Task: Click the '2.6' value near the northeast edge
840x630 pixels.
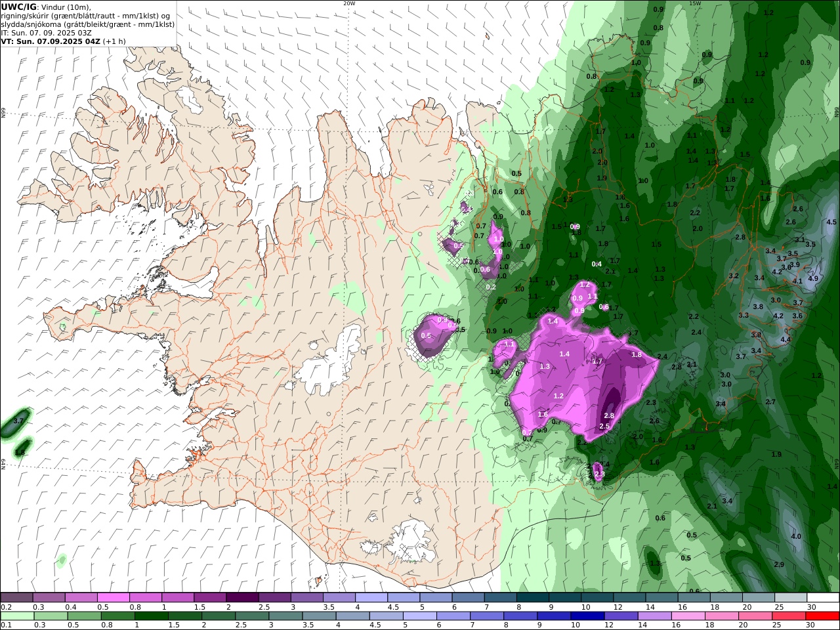Action: 798,209
